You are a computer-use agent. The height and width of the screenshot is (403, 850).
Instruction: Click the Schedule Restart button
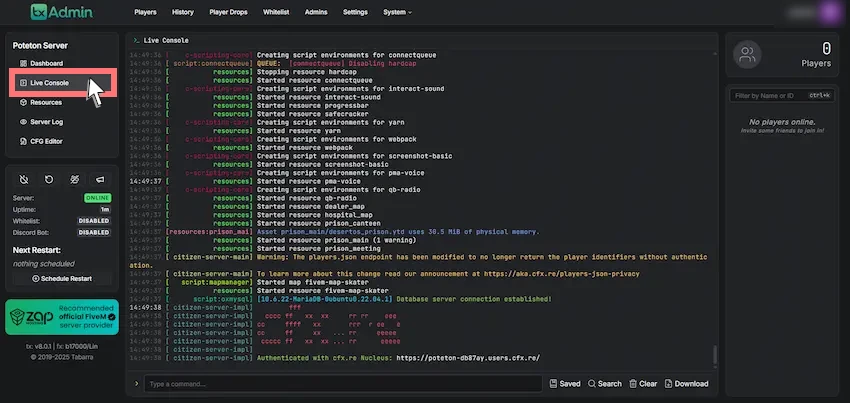[62, 278]
